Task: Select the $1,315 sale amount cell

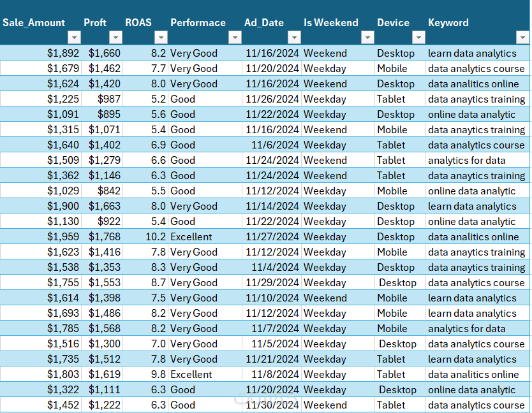Action: click(x=41, y=129)
